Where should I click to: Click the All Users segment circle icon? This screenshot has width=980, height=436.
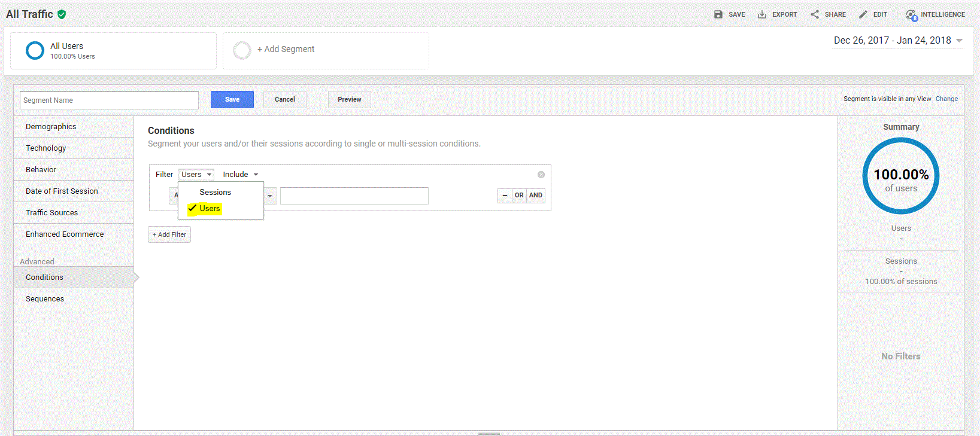click(x=35, y=50)
